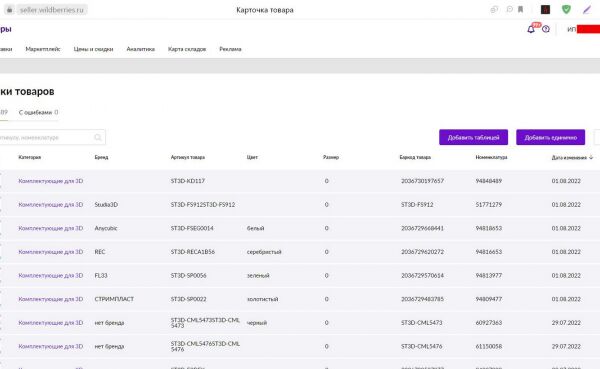Viewport: 600px width, 369px height.
Task: Click the search magnifier icon
Action: click(98, 137)
